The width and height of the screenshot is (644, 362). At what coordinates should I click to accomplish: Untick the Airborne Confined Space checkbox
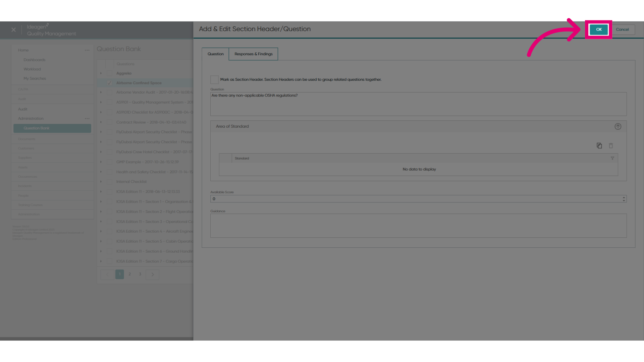point(109,83)
